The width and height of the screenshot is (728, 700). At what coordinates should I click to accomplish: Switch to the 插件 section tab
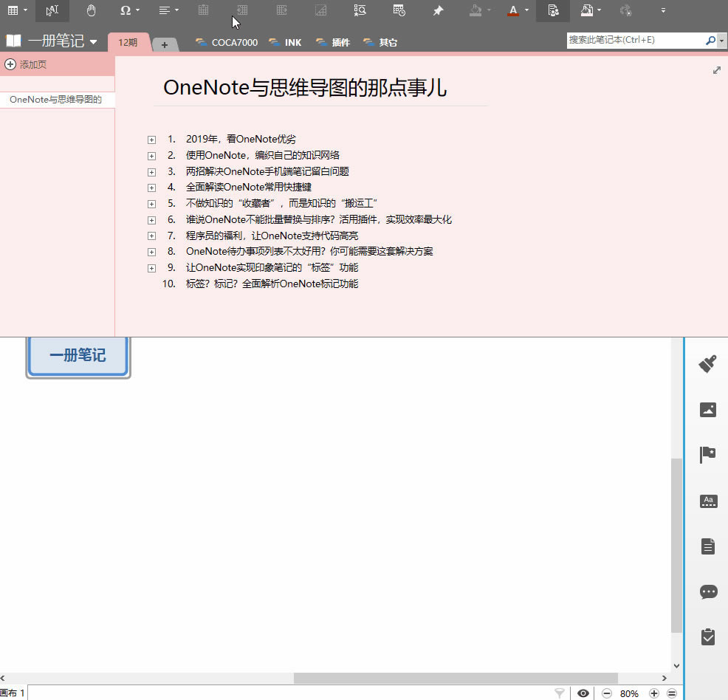(x=333, y=43)
